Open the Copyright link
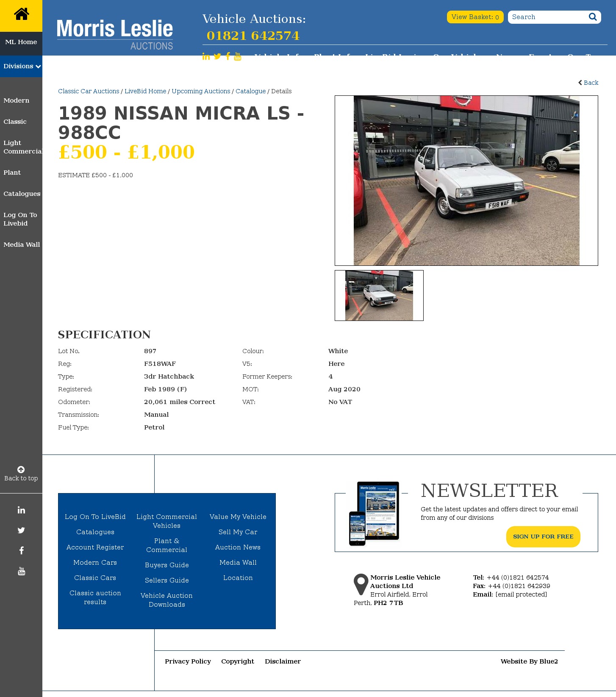 point(238,661)
